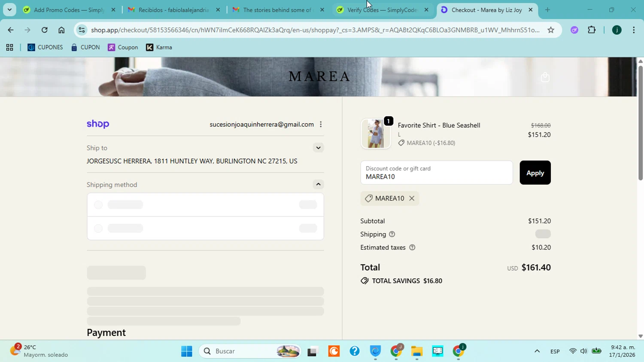Click the MAREA store title
The height and width of the screenshot is (362, 644).
coord(319,76)
